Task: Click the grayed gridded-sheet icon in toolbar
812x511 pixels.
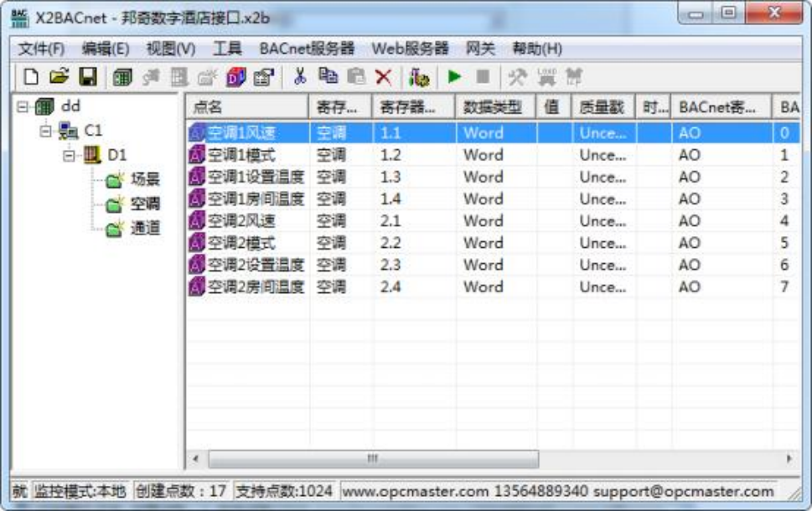Action: click(179, 78)
